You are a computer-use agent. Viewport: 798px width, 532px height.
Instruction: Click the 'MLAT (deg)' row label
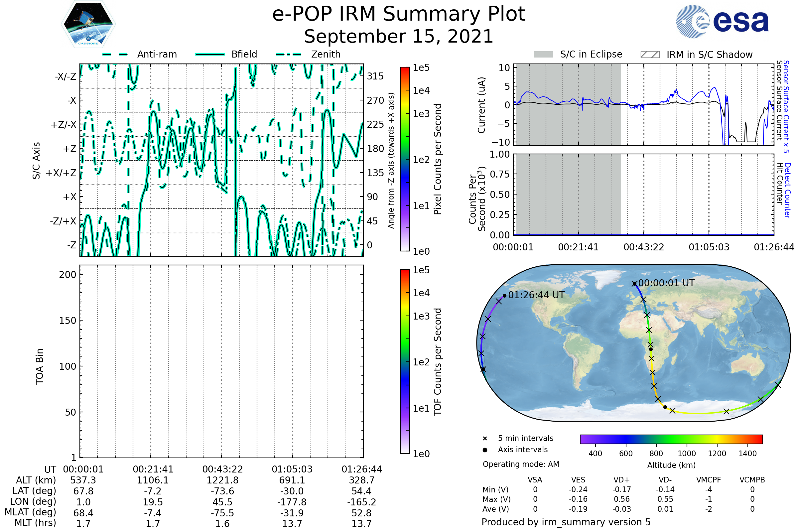tap(30, 512)
